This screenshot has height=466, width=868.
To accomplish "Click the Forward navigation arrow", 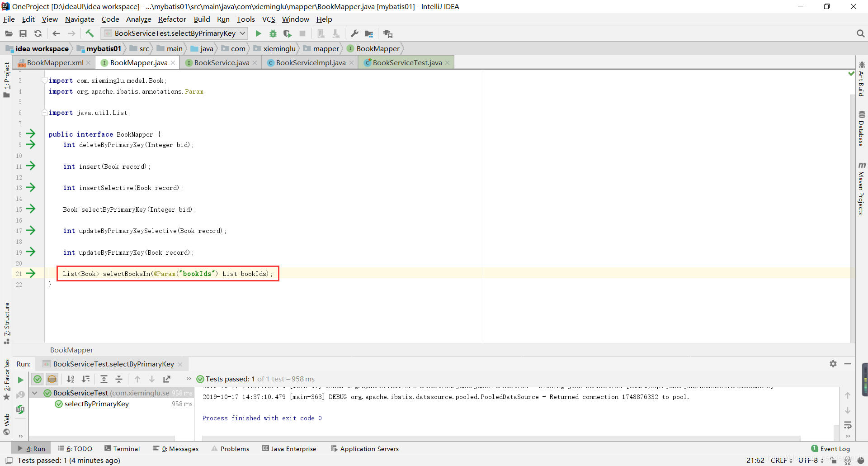I will click(x=71, y=33).
